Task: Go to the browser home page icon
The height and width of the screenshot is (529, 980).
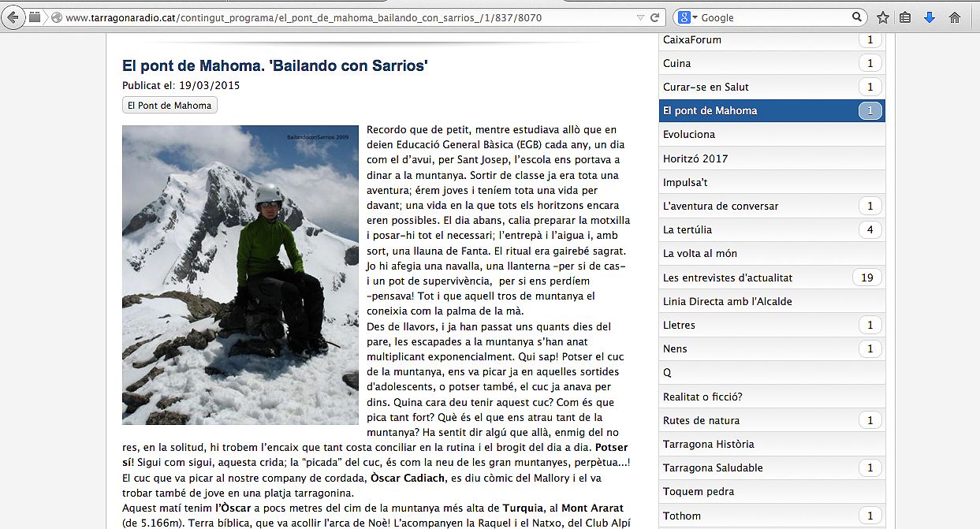Action: [x=955, y=17]
